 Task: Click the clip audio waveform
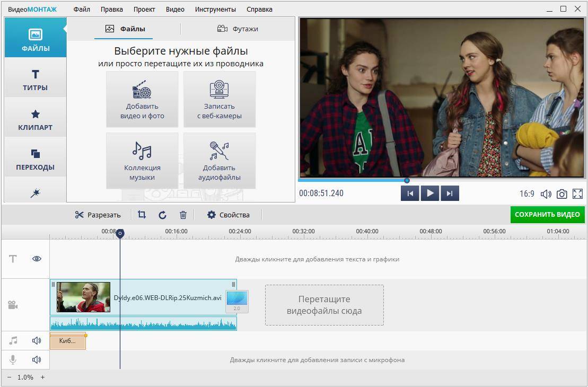(x=143, y=323)
